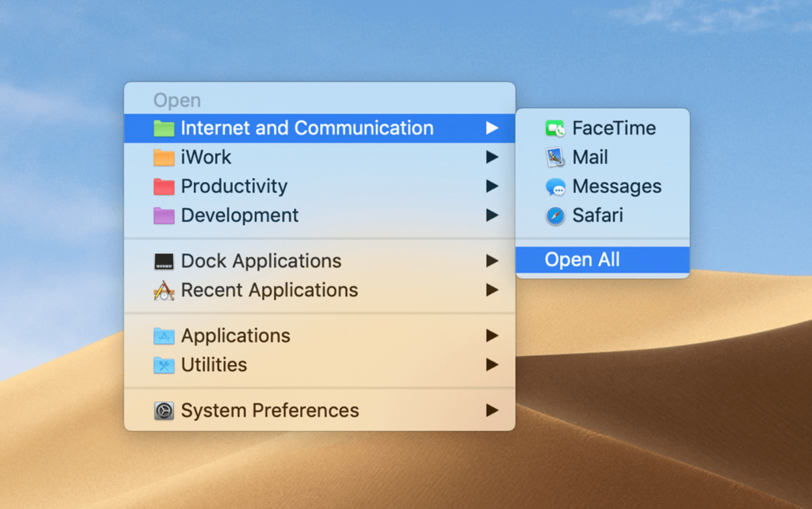The height and width of the screenshot is (509, 812).
Task: Expand the Utilities submenu arrow
Action: pos(492,364)
